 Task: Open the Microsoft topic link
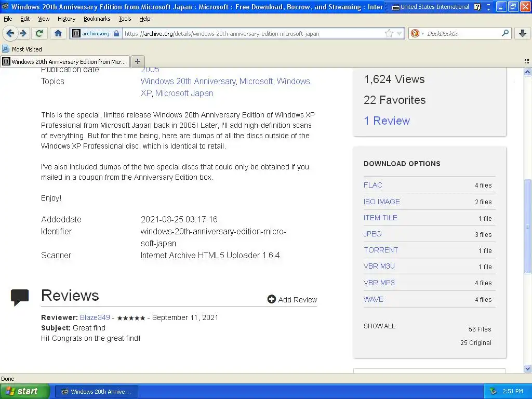tap(256, 82)
